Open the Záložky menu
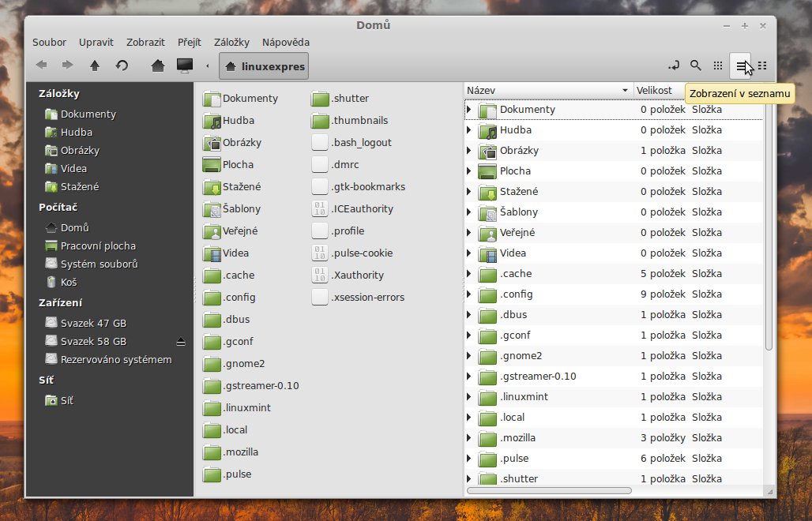Image resolution: width=812 pixels, height=521 pixels. click(231, 43)
